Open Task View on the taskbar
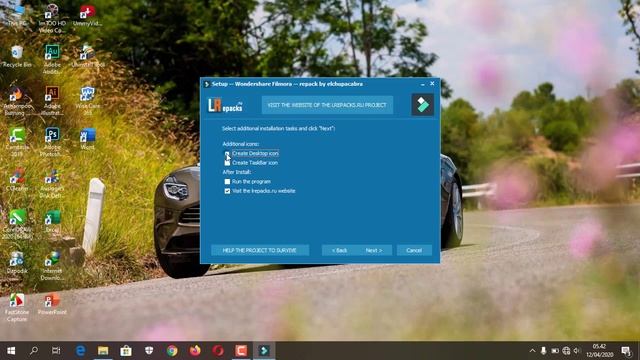 pyautogui.click(x=56, y=351)
